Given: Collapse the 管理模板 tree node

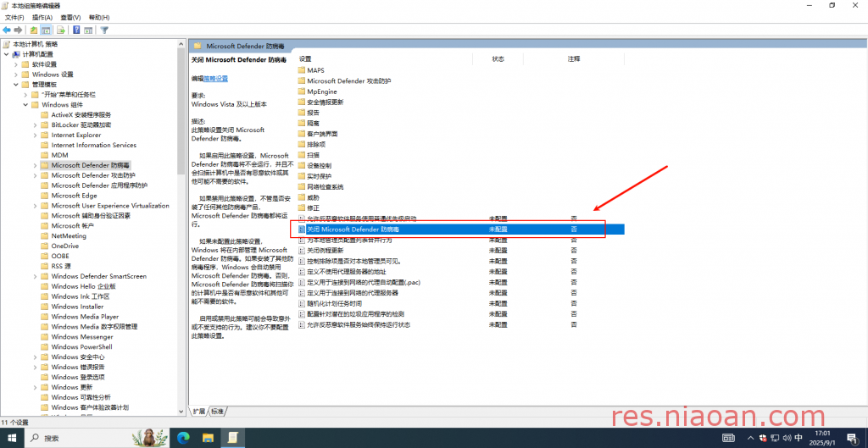Looking at the screenshot, I should pos(16,85).
